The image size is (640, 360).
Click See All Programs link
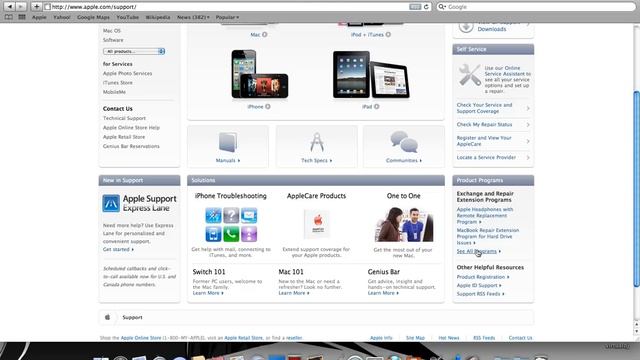(x=478, y=251)
